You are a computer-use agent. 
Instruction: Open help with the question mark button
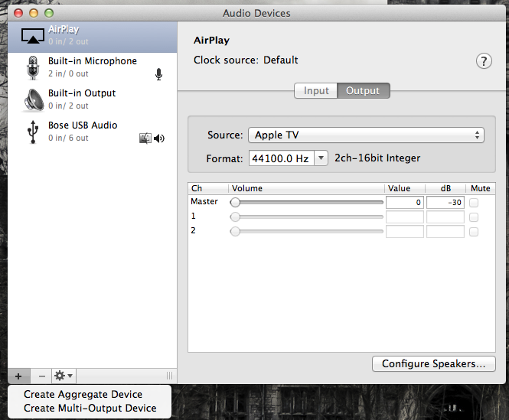pos(484,61)
